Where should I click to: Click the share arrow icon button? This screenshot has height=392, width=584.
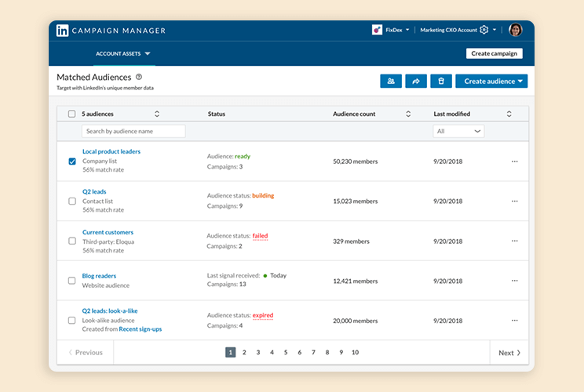416,81
